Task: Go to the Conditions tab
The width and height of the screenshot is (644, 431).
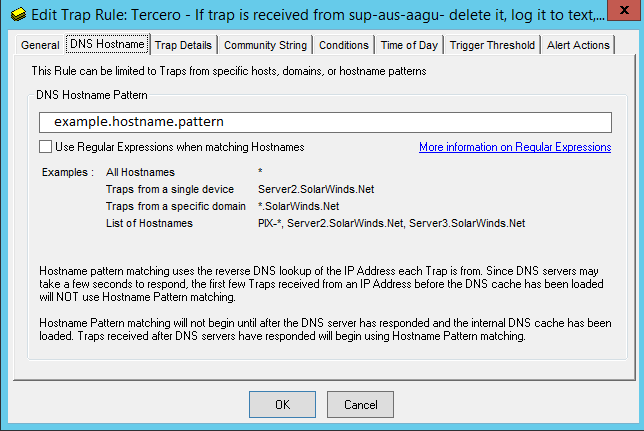Action: (x=344, y=45)
